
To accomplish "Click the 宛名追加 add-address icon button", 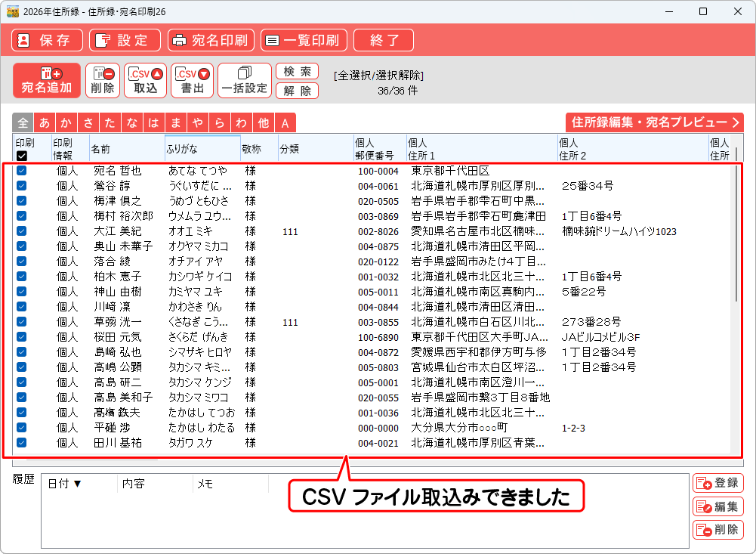I will point(46,80).
